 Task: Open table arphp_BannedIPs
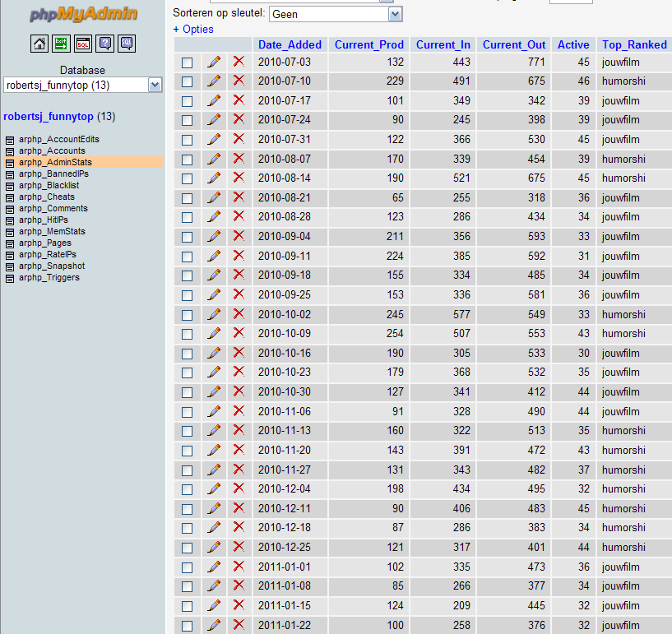click(x=53, y=174)
